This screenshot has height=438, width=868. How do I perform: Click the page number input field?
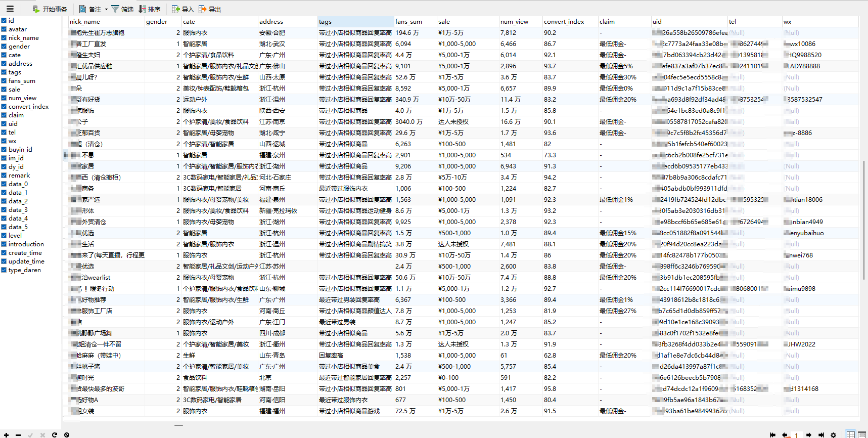tap(796, 435)
